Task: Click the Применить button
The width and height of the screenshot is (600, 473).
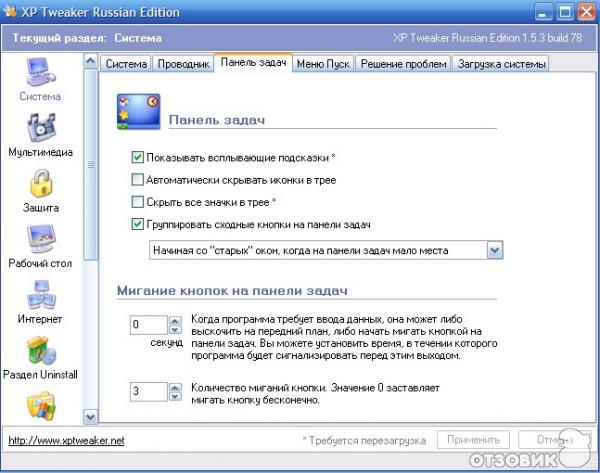Action: (473, 440)
